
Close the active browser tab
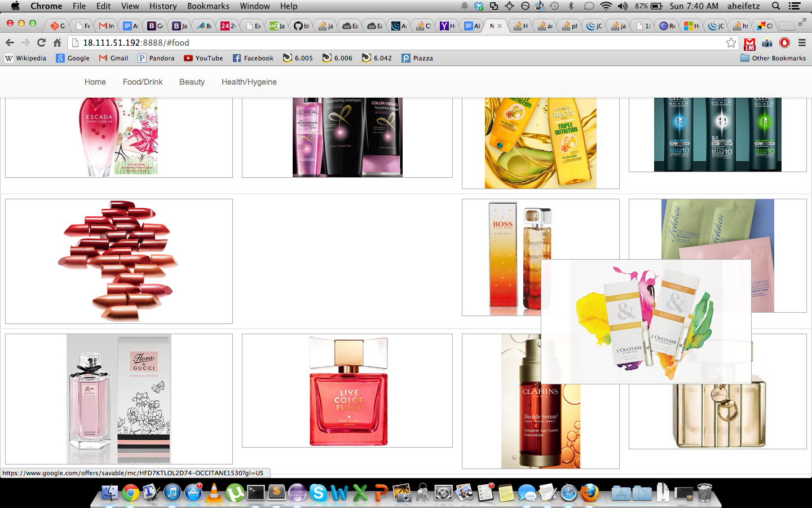(x=500, y=26)
